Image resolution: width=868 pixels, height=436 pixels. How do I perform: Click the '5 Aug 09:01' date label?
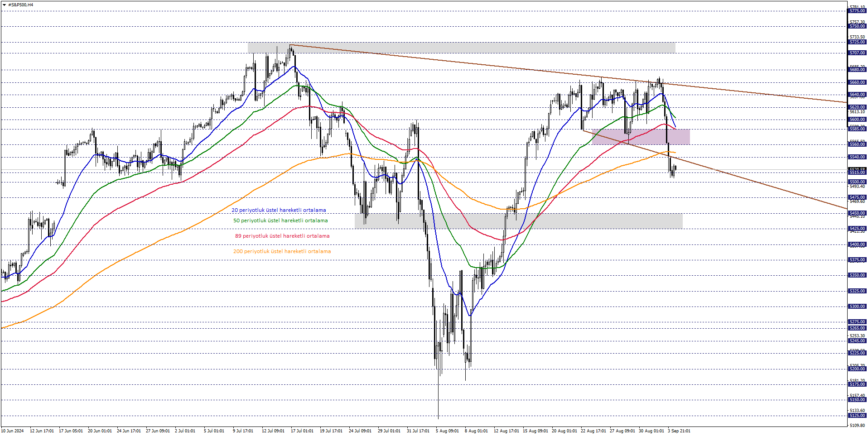pyautogui.click(x=447, y=431)
